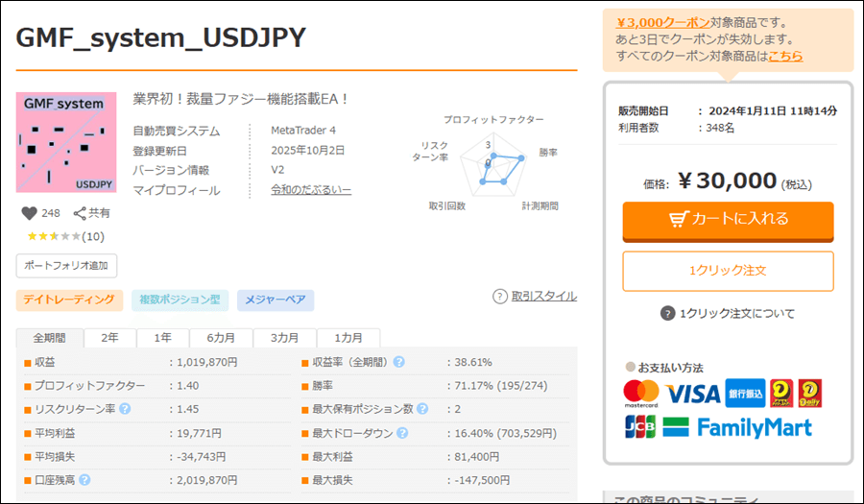The image size is (864, 504).
Task: Switch to the 1年 period tab
Action: [162, 338]
